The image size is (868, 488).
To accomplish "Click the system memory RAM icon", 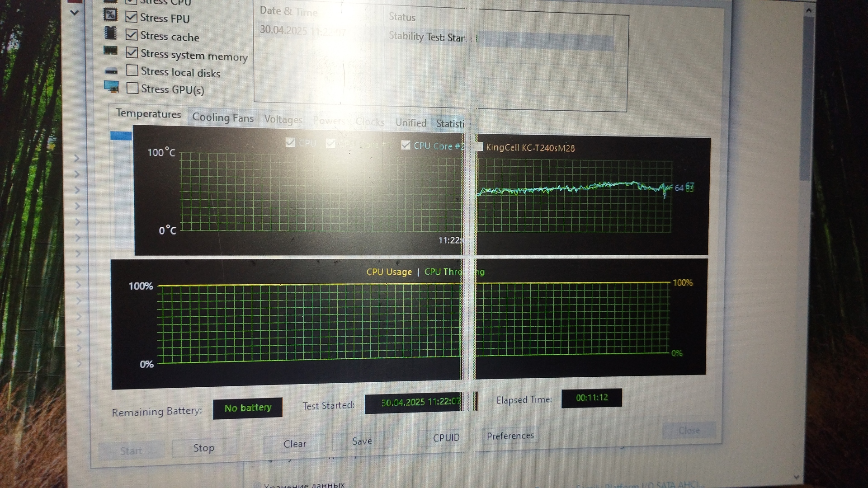I will point(111,50).
